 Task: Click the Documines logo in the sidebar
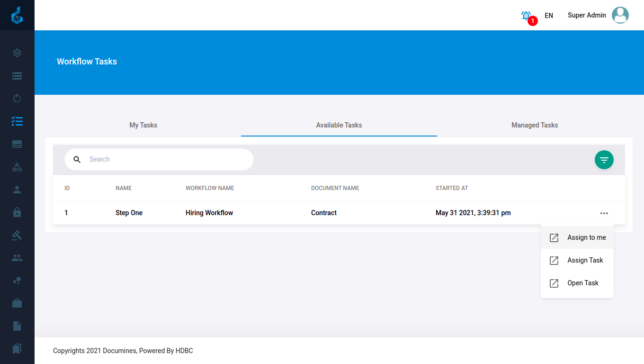(17, 15)
